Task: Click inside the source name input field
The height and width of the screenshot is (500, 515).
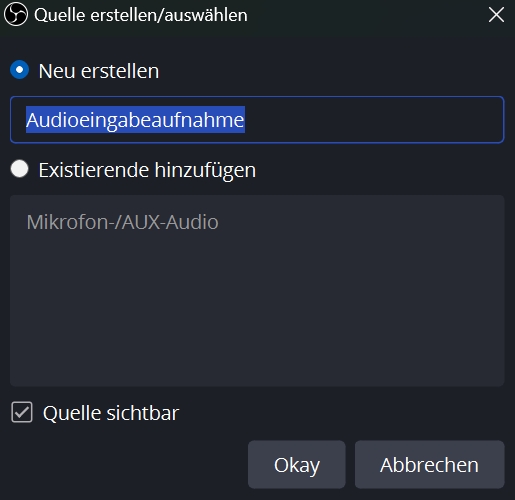Action: pyautogui.click(x=257, y=120)
